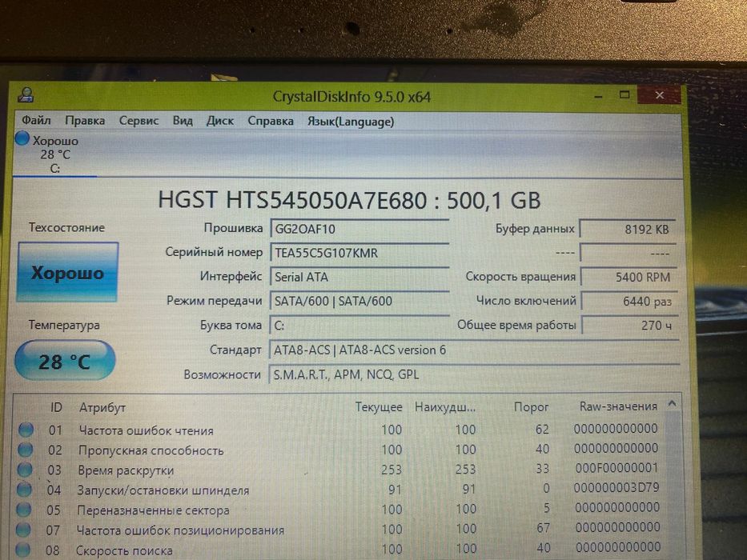Select the row Переназначенные сектора
The image size is (747, 560).
click(x=339, y=510)
